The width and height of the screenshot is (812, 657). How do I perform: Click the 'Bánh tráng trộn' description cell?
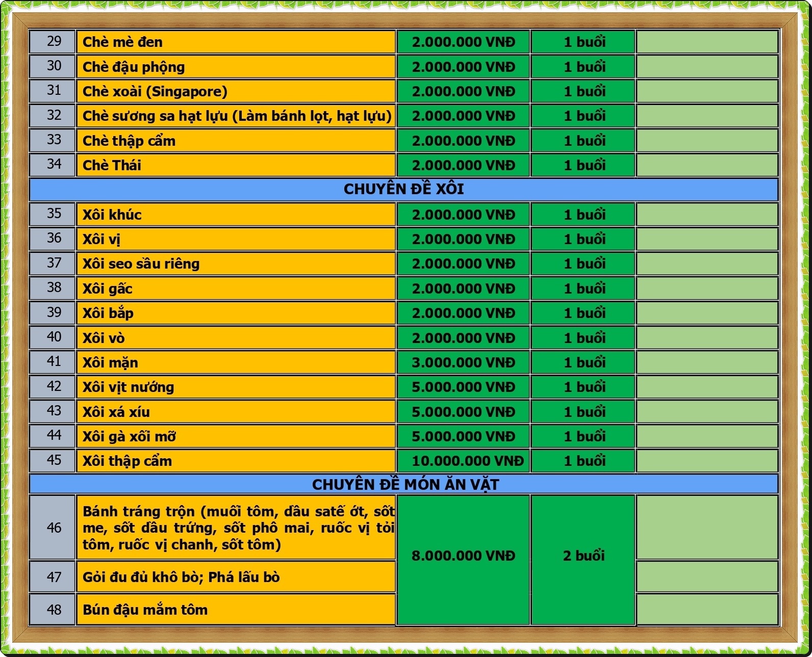click(235, 528)
